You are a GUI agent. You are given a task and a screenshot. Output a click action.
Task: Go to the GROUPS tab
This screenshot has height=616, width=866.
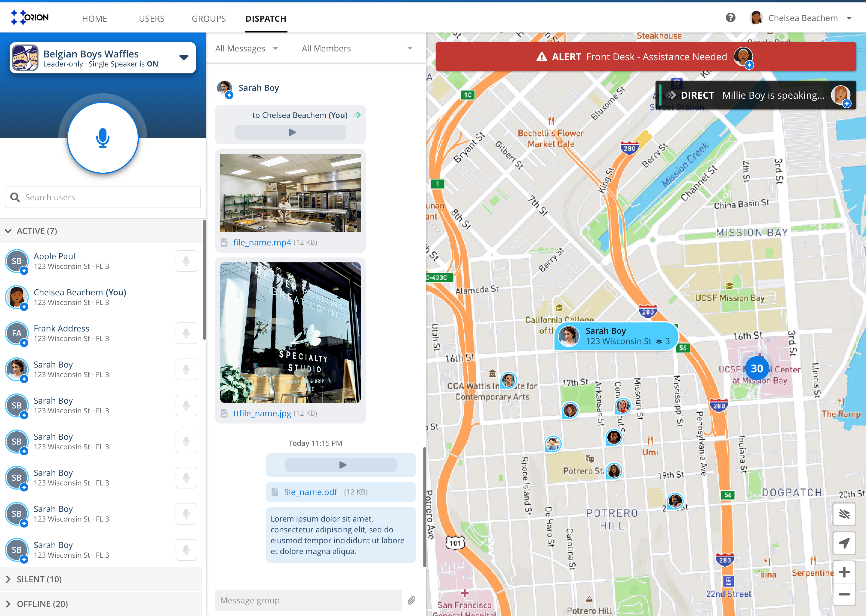(209, 19)
